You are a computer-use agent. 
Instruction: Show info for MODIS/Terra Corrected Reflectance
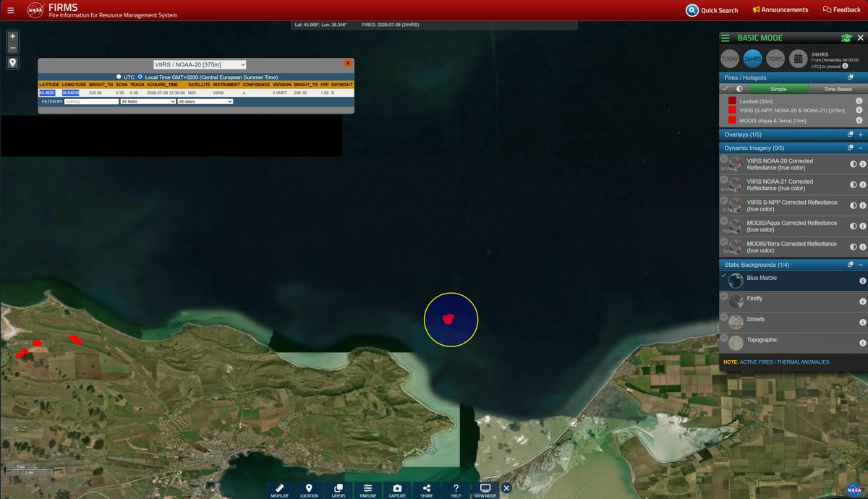862,247
